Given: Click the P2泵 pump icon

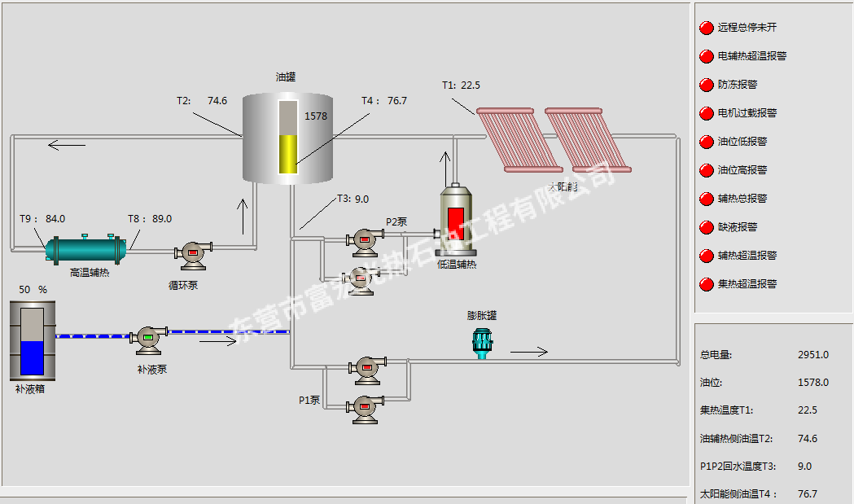Looking at the screenshot, I should (x=364, y=238).
